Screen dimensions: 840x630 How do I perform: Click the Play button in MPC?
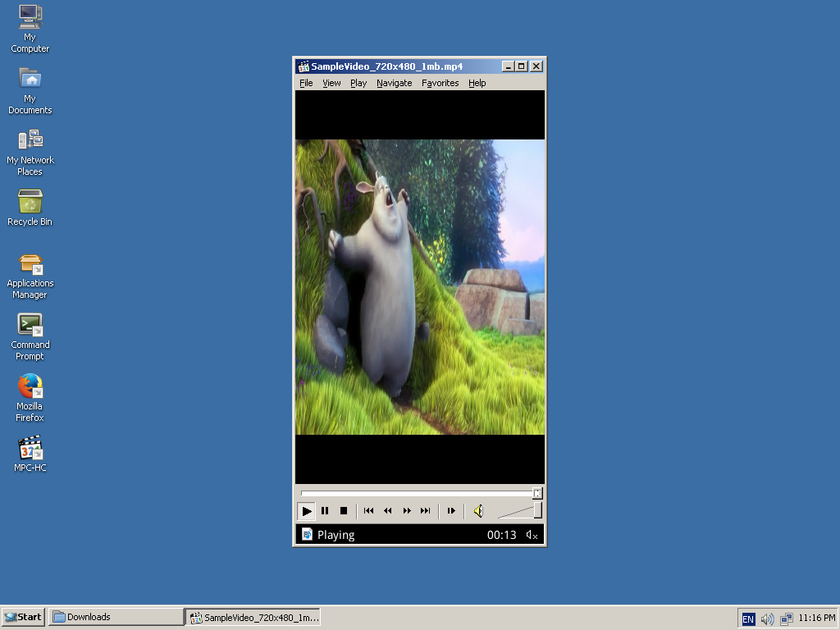coord(306,510)
